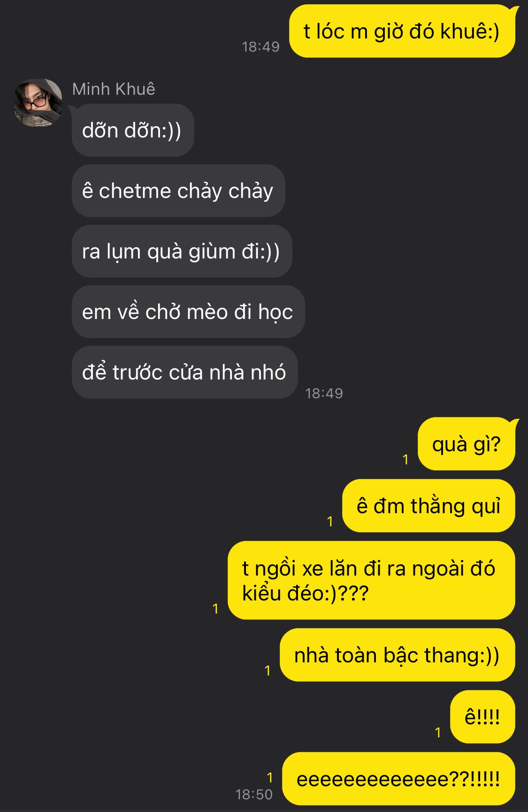Tap unread count beside "nhà toàn bậc thang"
Viewport: 528px width, 812px height.
point(268,671)
